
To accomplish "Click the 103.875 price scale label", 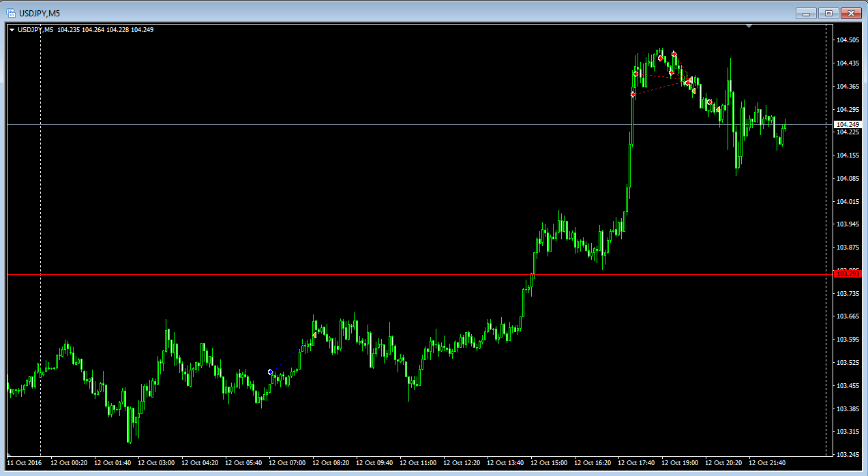I will (848, 248).
